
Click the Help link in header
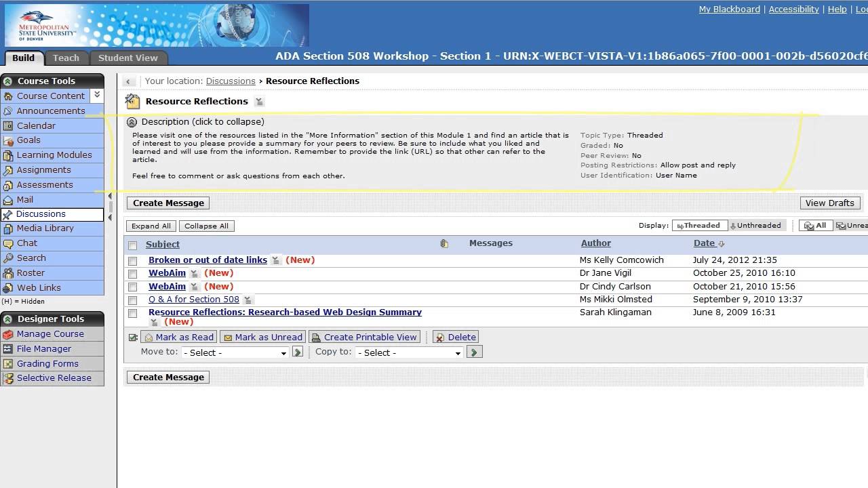tap(837, 9)
